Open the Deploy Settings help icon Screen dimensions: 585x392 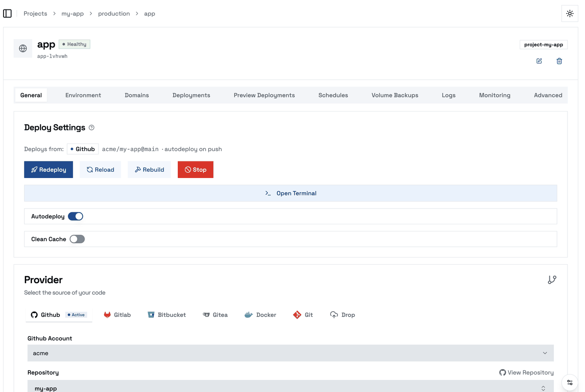(92, 128)
